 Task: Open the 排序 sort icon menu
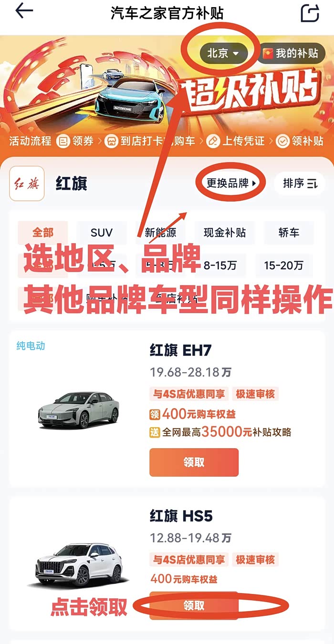point(300,183)
